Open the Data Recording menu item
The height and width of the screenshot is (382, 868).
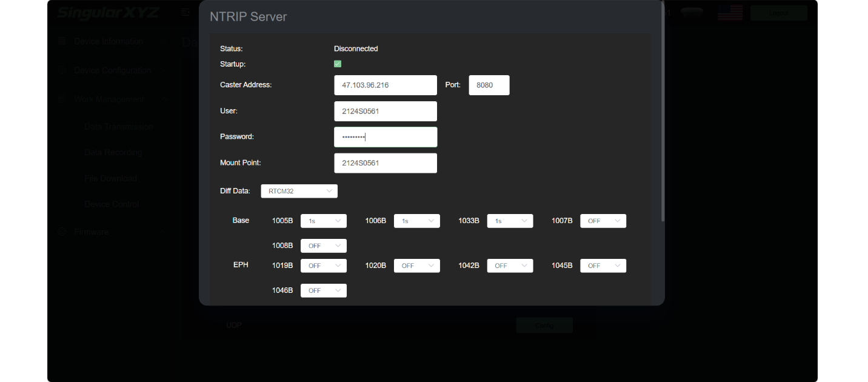(x=113, y=153)
